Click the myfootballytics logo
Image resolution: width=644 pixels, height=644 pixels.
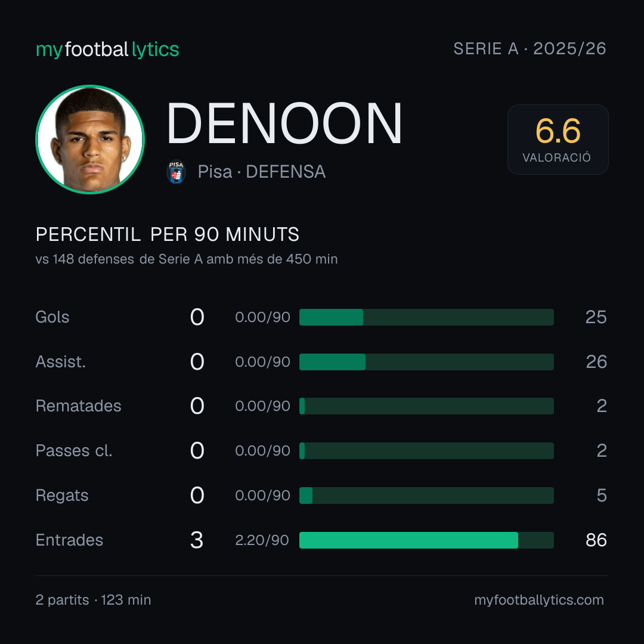(x=107, y=49)
